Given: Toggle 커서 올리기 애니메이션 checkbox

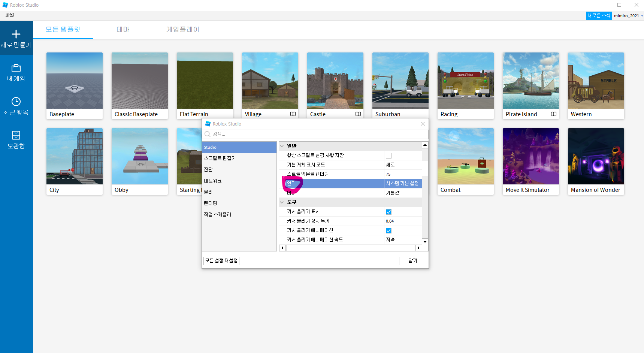Looking at the screenshot, I should pyautogui.click(x=388, y=230).
